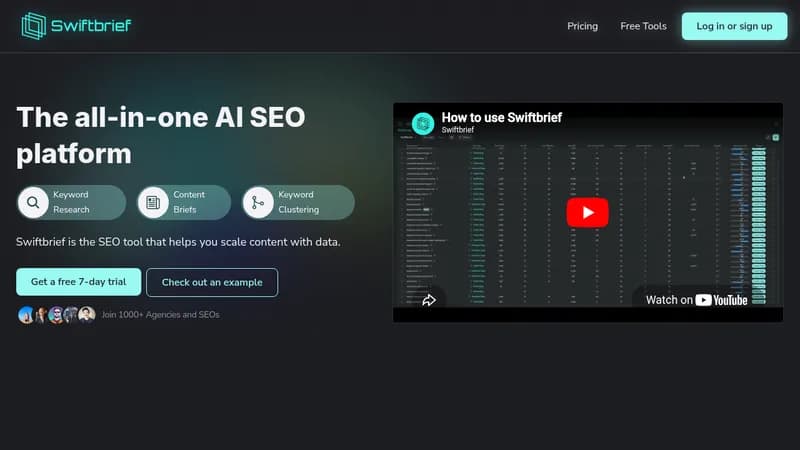Open the Free Tools menu item

643,26
